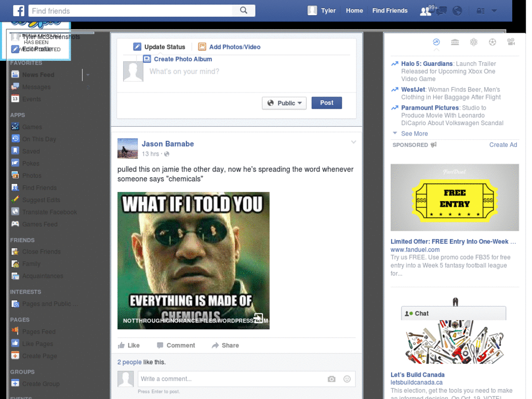Click Comment on the post

click(176, 345)
